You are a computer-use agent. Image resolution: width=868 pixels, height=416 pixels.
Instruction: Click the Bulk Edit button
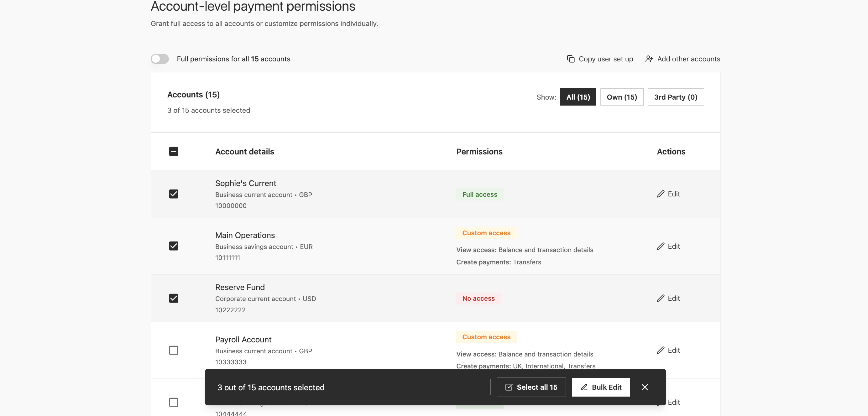[600, 387]
